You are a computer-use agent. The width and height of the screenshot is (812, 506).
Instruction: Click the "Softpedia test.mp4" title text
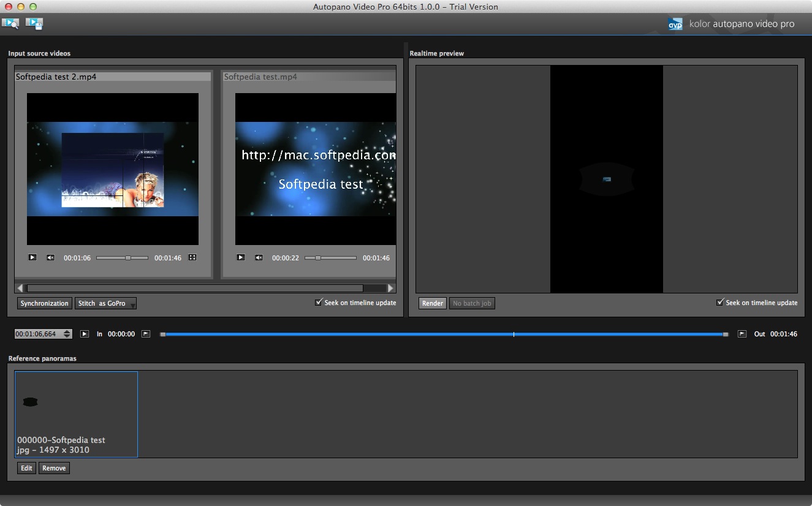point(260,77)
